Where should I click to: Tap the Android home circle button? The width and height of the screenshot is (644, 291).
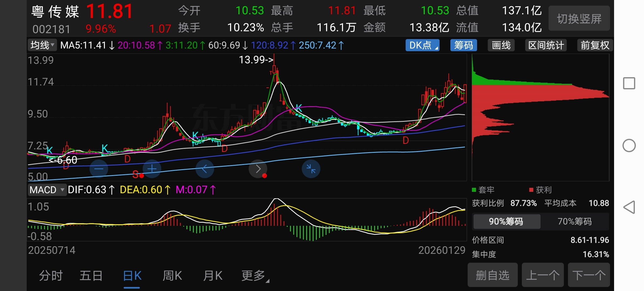pos(629,146)
